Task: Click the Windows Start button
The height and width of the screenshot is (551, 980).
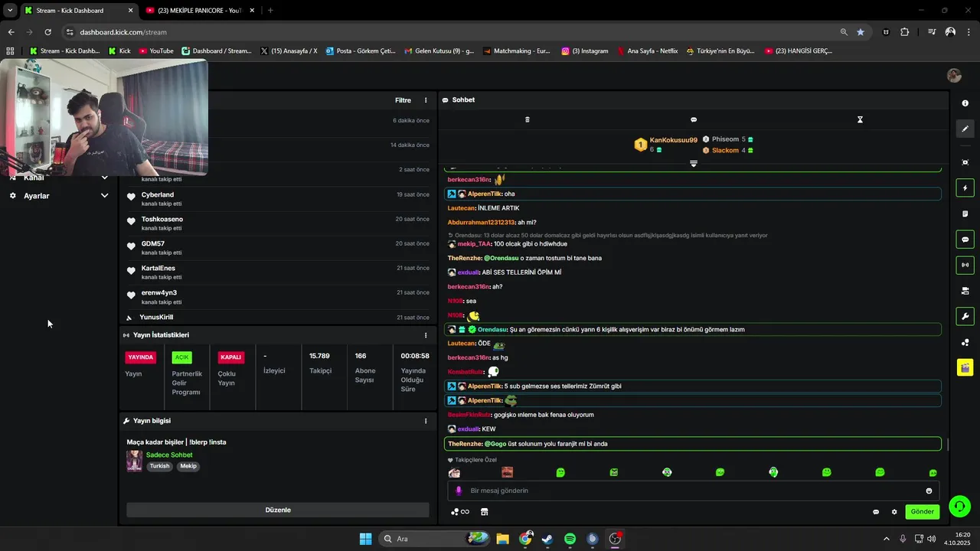Action: (x=365, y=539)
